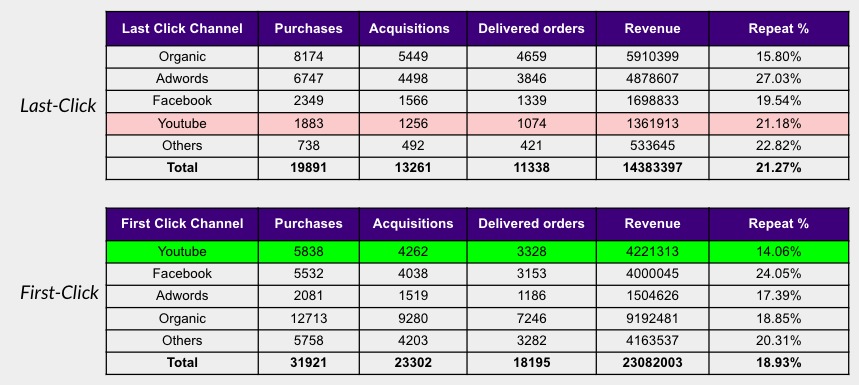Select Last-Click total revenue 14383397
This screenshot has height=385, width=859.
(652, 168)
